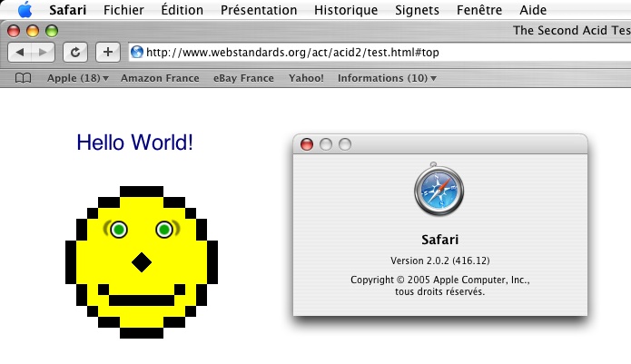Click the smiley face's black mouth bar
Image resolution: width=631 pixels, height=364 pixels.
[x=142, y=300]
